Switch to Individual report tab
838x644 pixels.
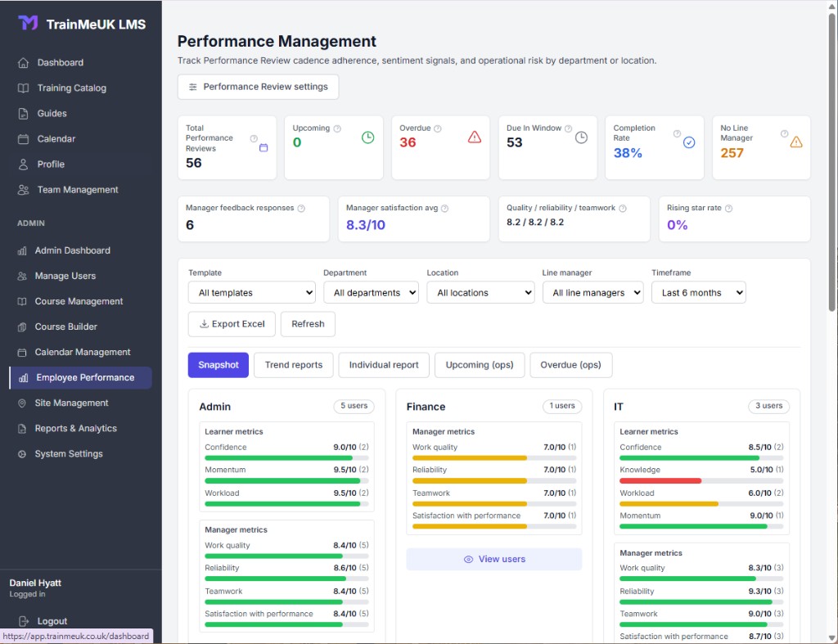click(x=384, y=365)
